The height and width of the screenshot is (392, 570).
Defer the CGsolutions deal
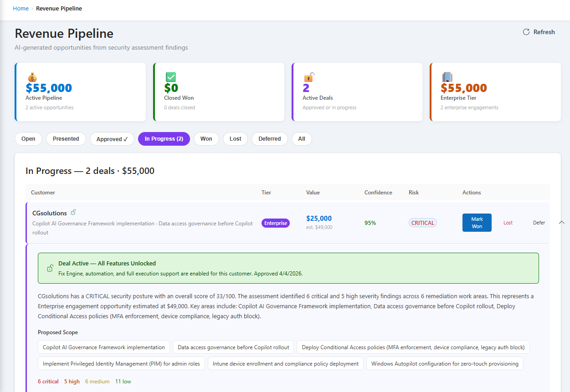[539, 223]
